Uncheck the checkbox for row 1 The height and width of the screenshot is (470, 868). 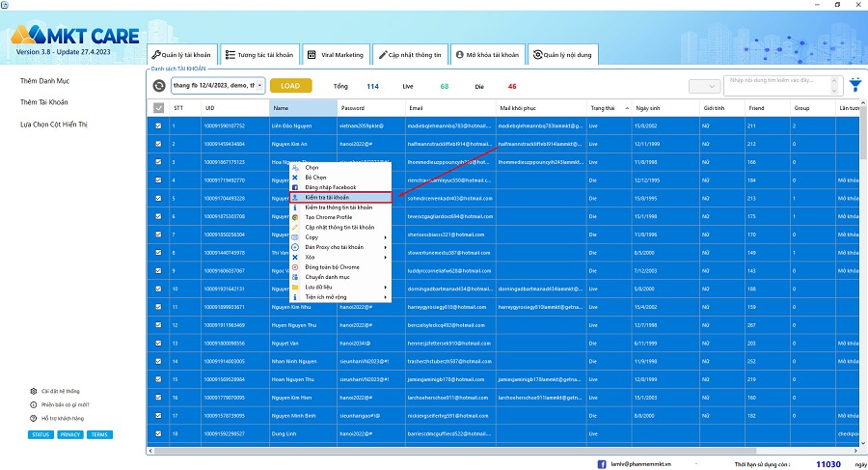point(159,125)
